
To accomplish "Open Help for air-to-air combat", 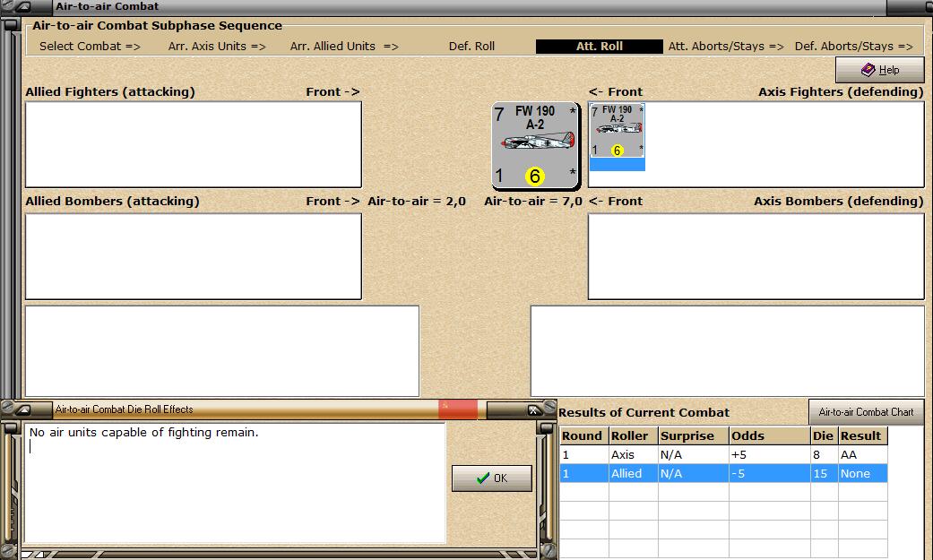I will pos(879,70).
